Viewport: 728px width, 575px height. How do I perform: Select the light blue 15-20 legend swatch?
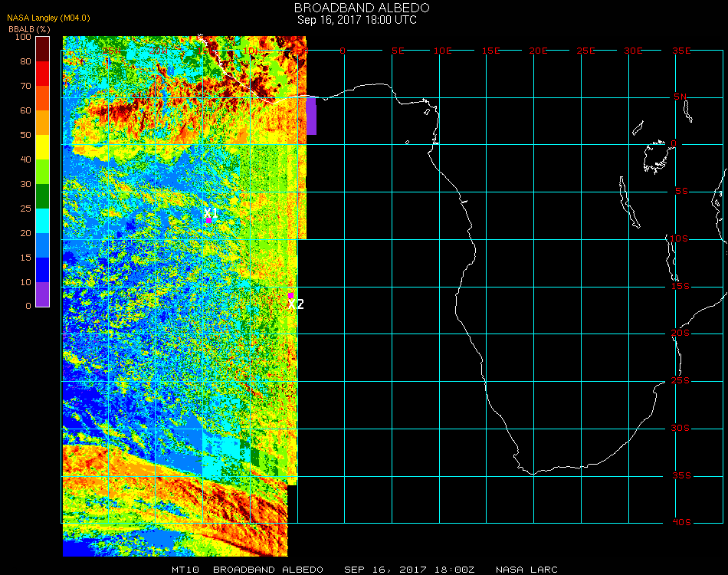[x=43, y=245]
